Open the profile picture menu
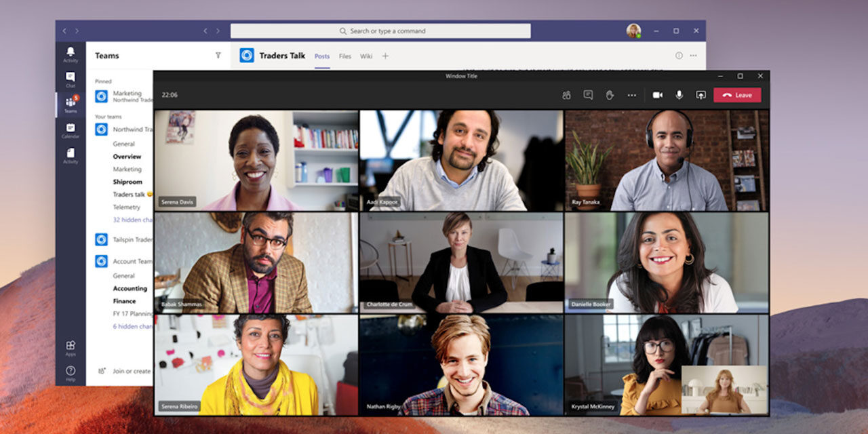The height and width of the screenshot is (434, 868). pos(633,31)
